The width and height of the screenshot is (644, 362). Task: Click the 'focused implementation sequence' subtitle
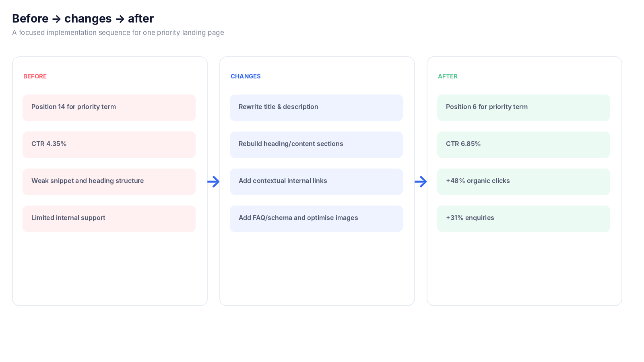pos(118,33)
